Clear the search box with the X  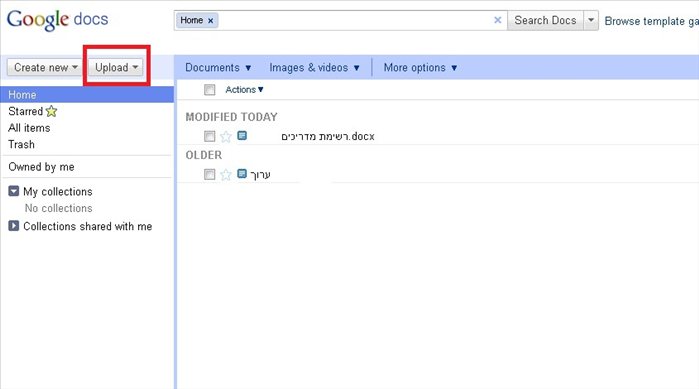(x=498, y=20)
